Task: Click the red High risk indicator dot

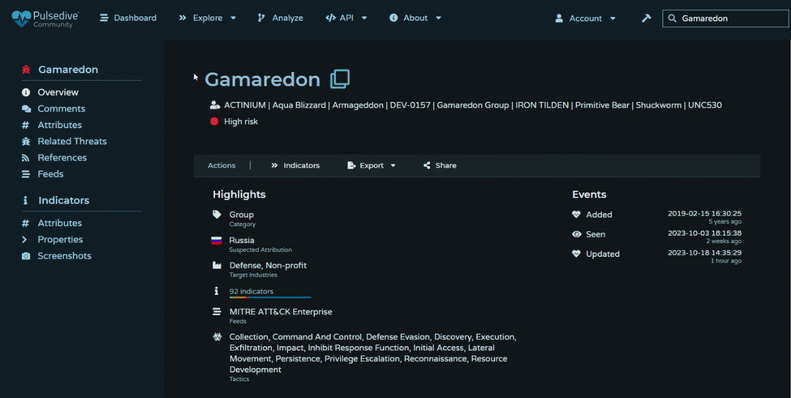Action: coord(214,121)
